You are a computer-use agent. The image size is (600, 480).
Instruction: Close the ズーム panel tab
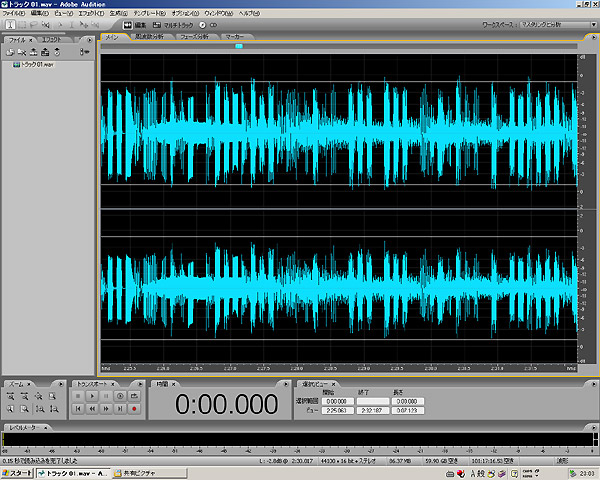click(29, 384)
